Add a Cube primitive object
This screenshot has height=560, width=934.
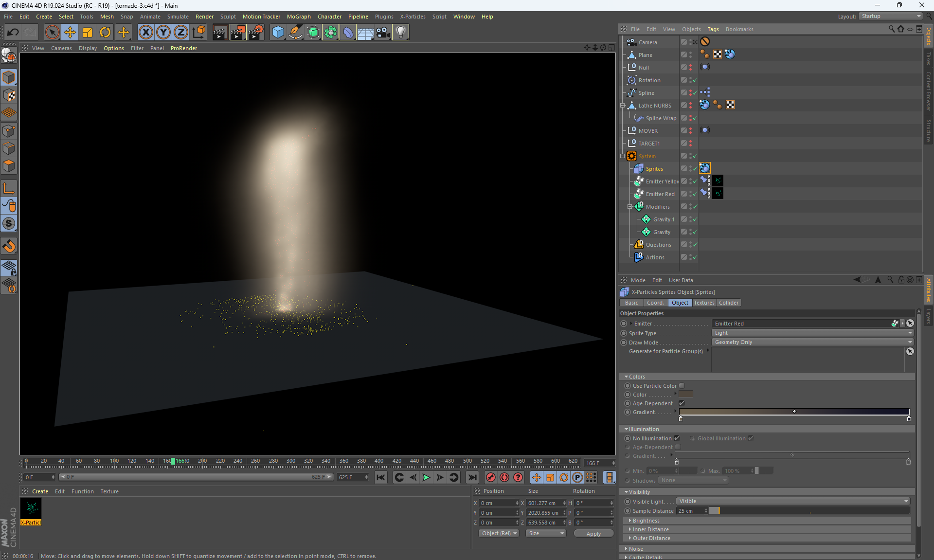click(x=278, y=33)
